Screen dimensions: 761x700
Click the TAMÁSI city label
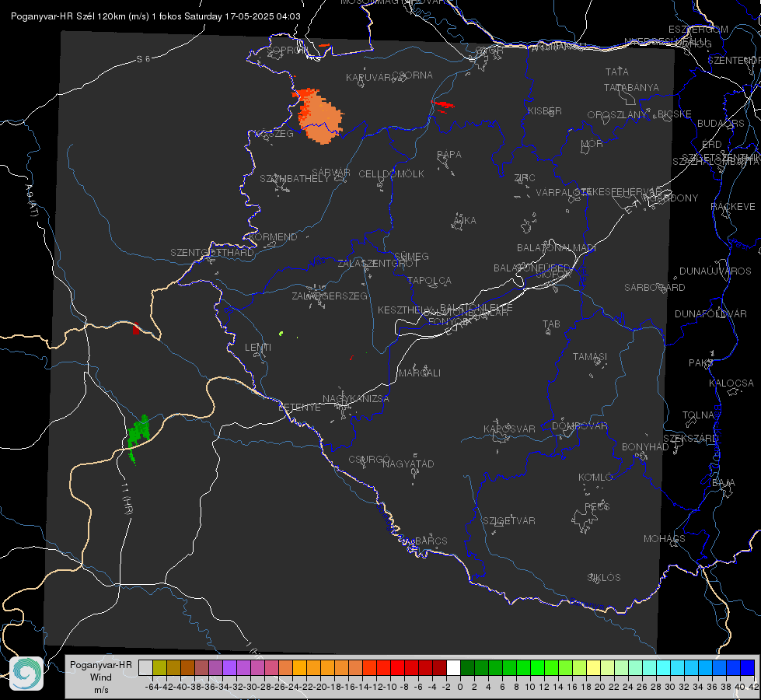click(x=590, y=357)
